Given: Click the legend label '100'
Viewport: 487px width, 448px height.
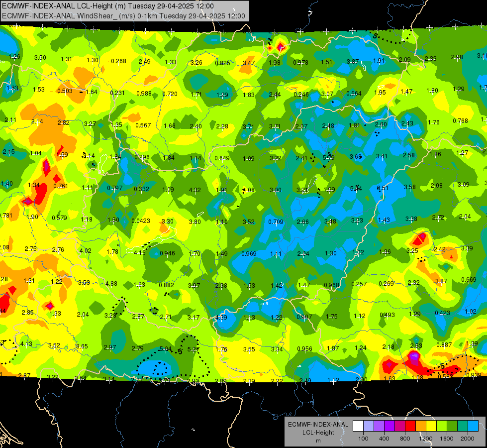Looking at the screenshot, I should pyautogui.click(x=363, y=439).
